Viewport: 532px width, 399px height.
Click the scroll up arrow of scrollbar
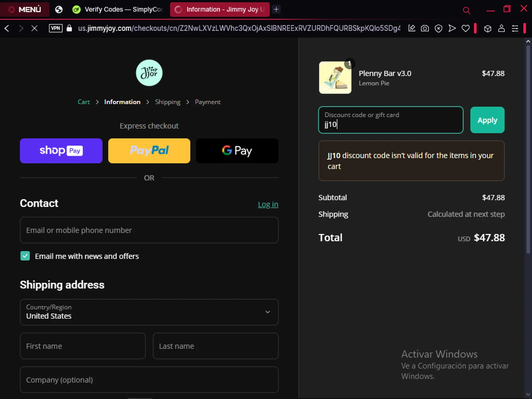point(528,41)
